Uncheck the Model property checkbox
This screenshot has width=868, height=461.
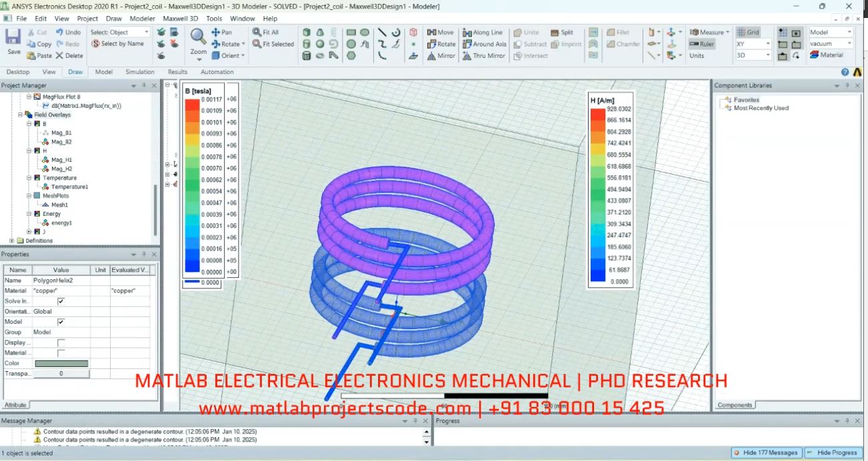(x=61, y=322)
